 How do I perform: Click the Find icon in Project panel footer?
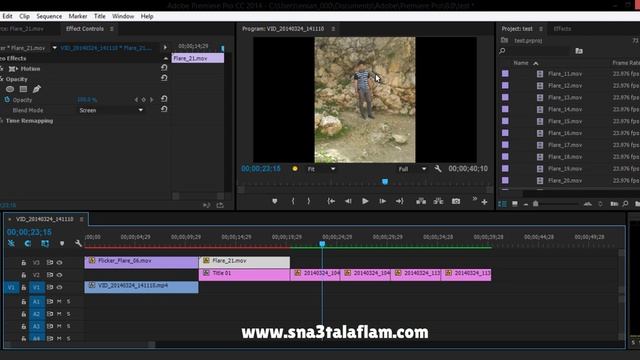coord(625,204)
